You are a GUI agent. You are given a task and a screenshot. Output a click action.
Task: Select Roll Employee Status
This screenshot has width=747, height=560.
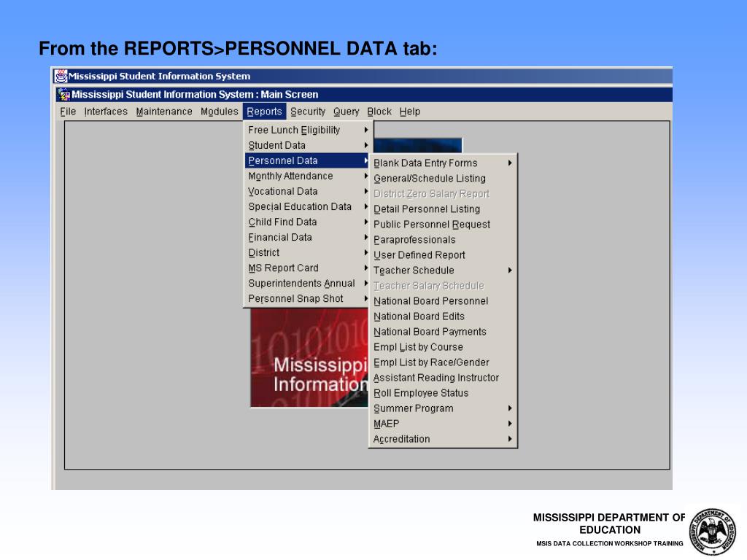tap(443, 393)
